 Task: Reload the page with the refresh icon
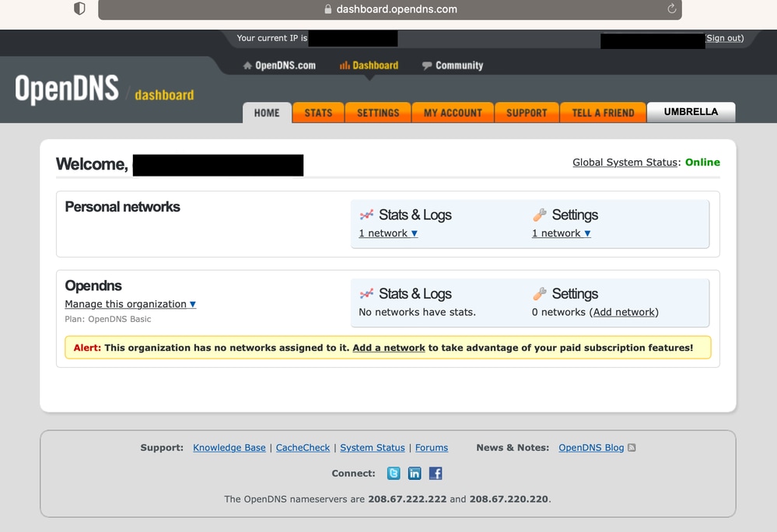[x=671, y=9]
